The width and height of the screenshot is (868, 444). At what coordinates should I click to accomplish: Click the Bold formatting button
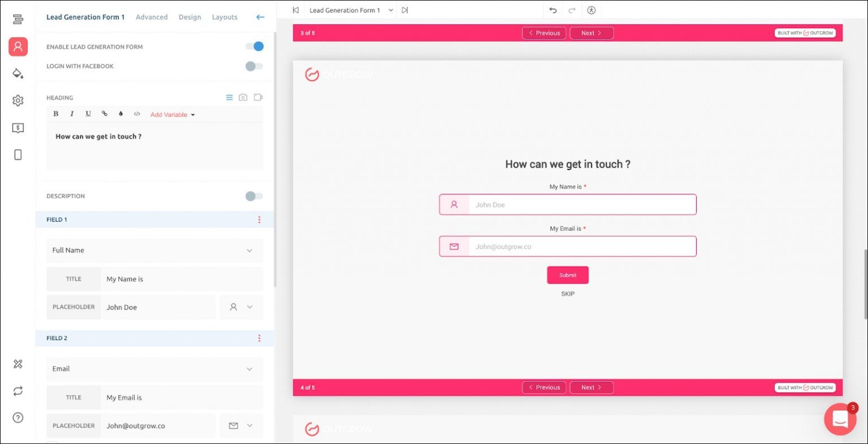pos(56,114)
